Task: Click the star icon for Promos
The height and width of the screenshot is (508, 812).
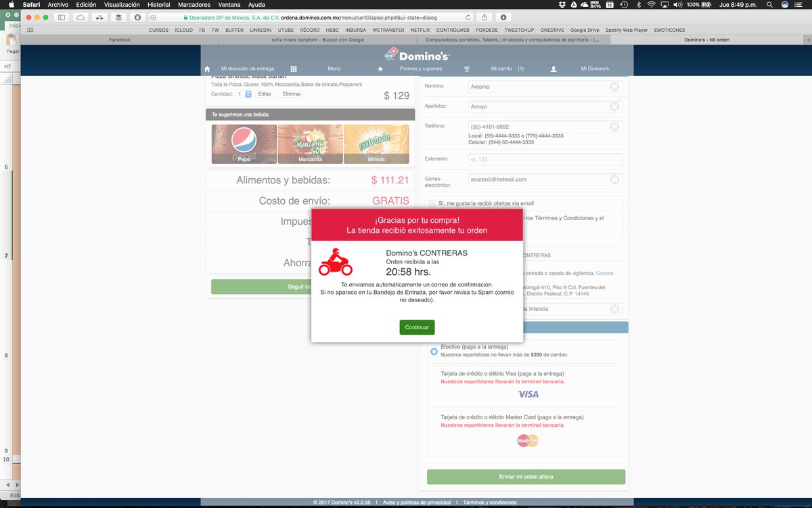Action: (380, 69)
